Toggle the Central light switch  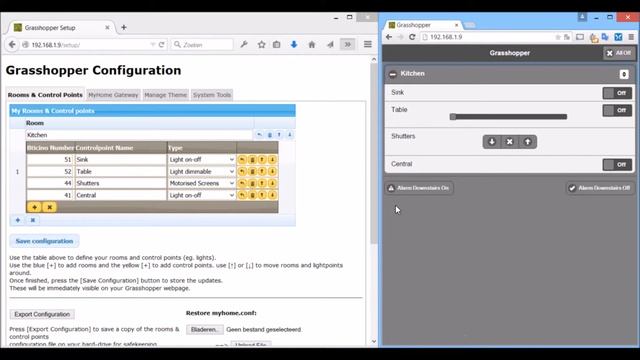coord(617,164)
